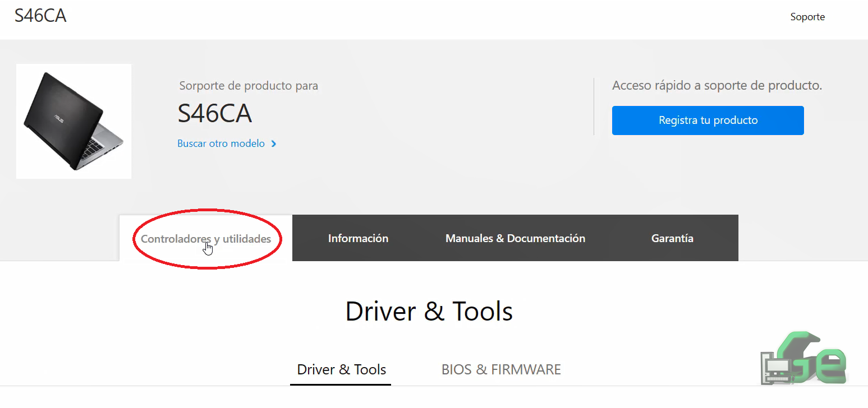Open the Controladores y utilidades tab
The image size is (868, 408).
(x=205, y=238)
